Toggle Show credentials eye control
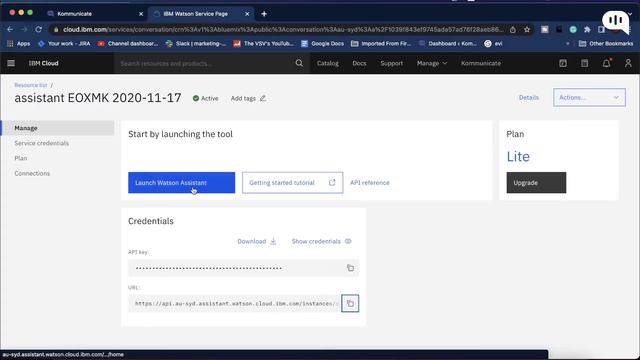640x360 pixels. 322,242
